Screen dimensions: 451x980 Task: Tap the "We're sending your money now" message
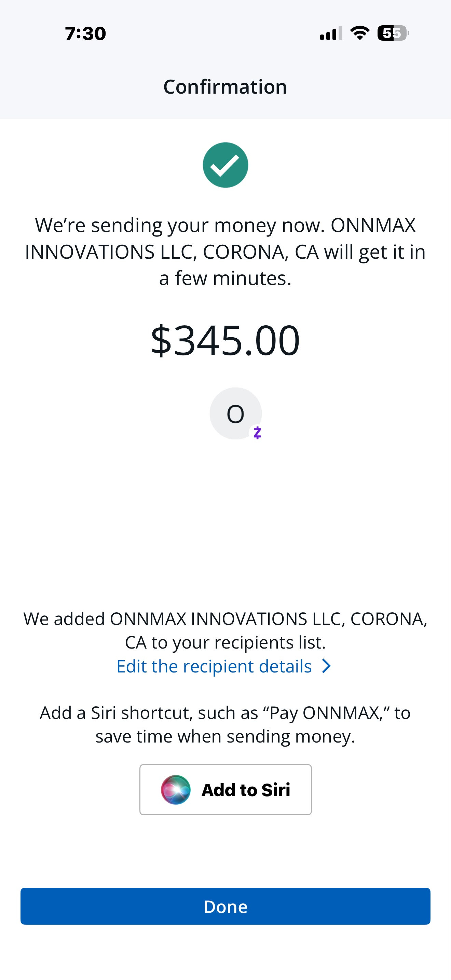click(225, 252)
